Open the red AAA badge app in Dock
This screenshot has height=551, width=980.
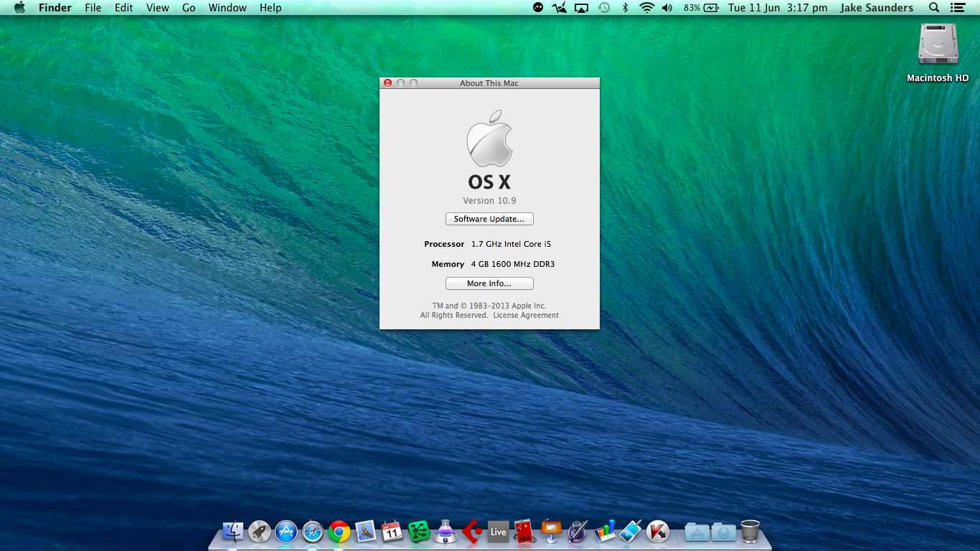click(x=525, y=532)
